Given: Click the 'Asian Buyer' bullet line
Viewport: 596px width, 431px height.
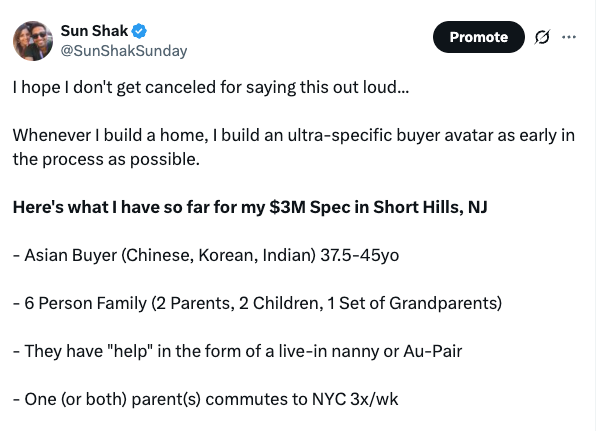Looking at the screenshot, I should point(206,255).
